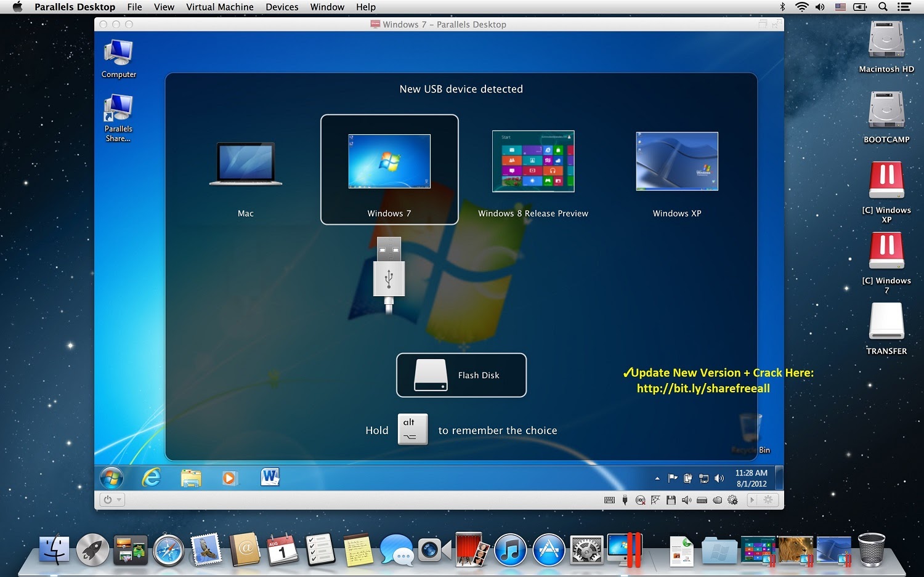Open Launchpad from the Dock

point(92,549)
